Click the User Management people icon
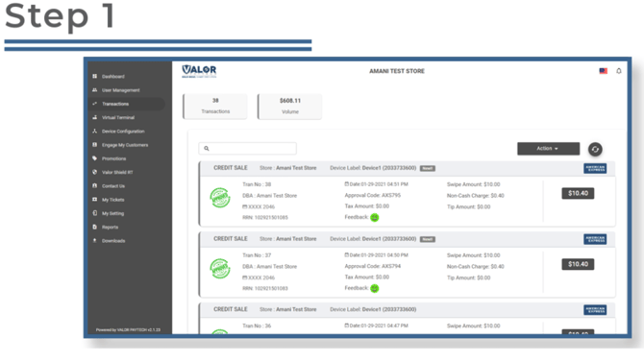The width and height of the screenshot is (644, 362). (95, 90)
